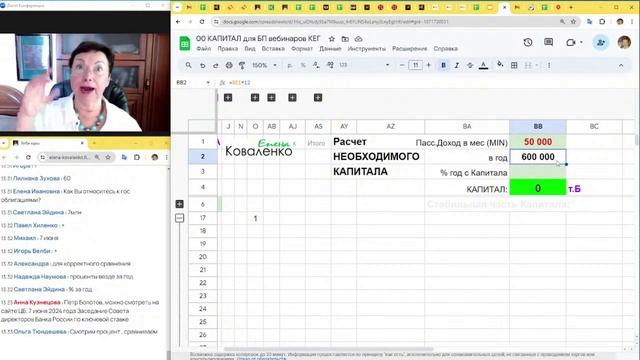Toggle strikethrough formatting
This screenshot has height=360, width=640.
click(x=470, y=65)
